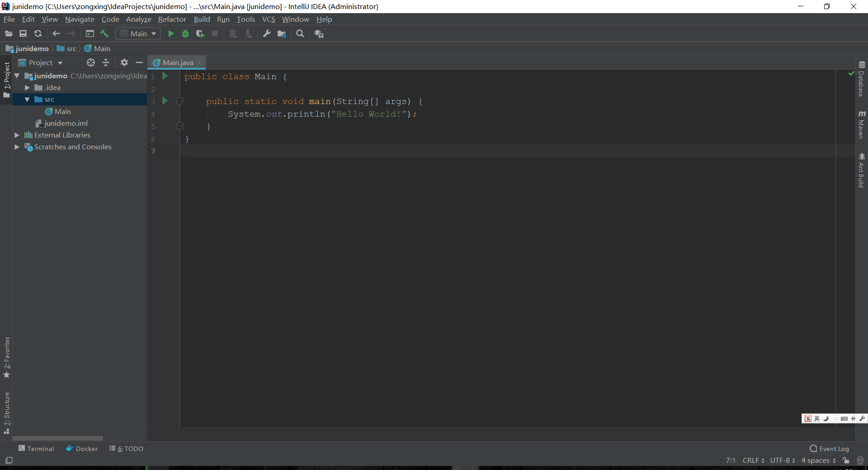The height and width of the screenshot is (470, 868).
Task: Open the Refactor menu
Action: pyautogui.click(x=172, y=19)
